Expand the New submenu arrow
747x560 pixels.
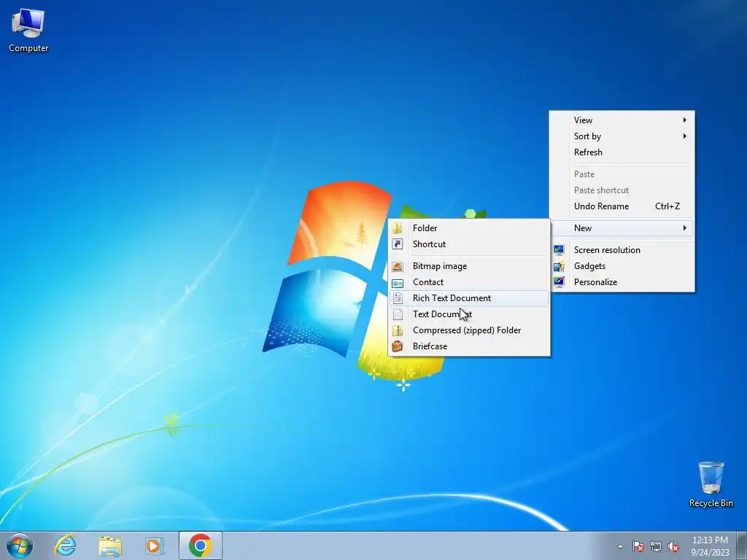point(684,228)
